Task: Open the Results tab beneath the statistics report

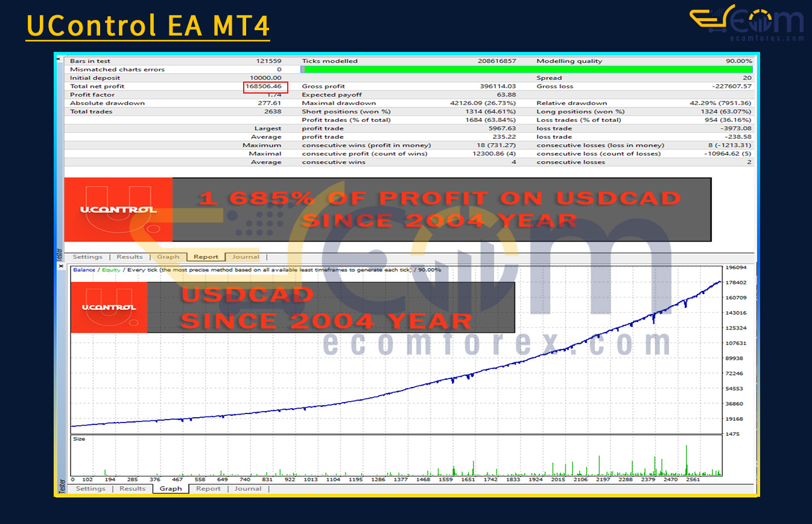Action: click(129, 257)
